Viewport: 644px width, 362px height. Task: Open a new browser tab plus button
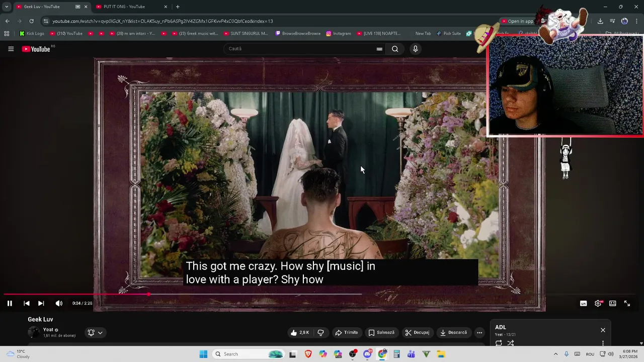(x=178, y=7)
